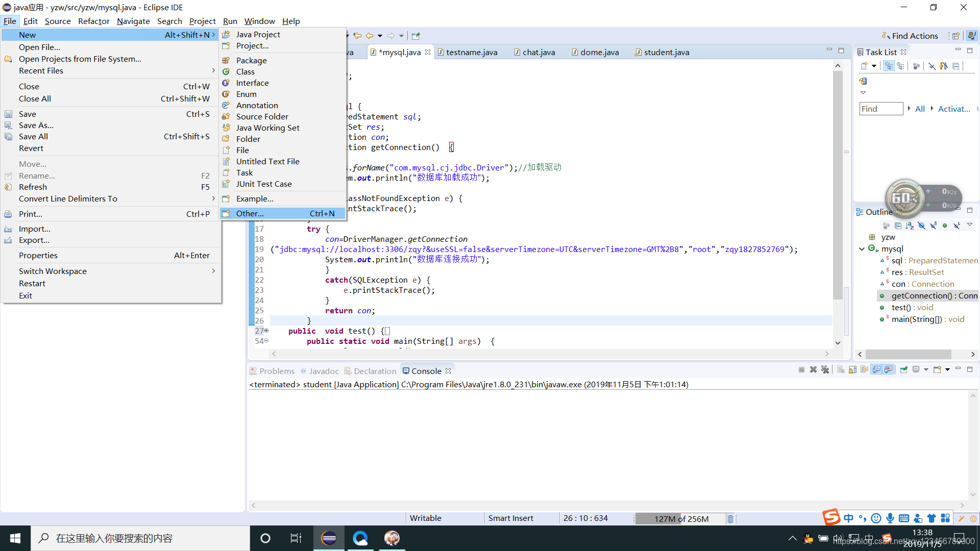Toggle Hide Fields filter in Outline toolbar

(x=921, y=226)
